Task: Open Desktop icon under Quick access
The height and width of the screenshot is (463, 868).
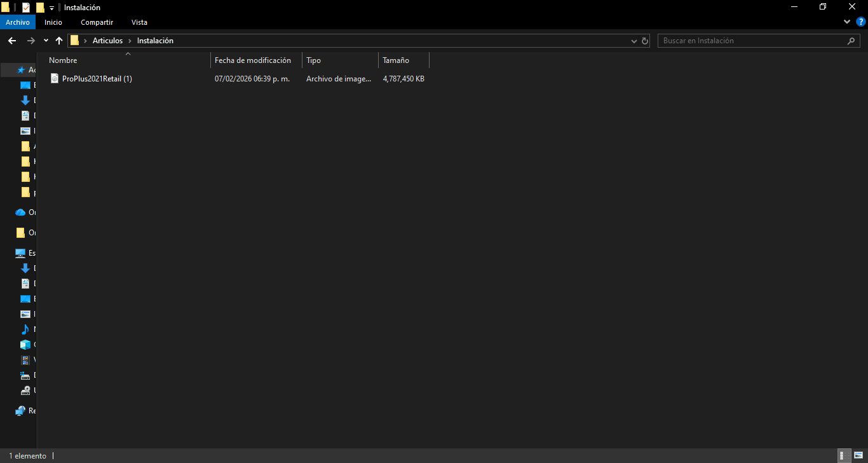Action: (25, 85)
